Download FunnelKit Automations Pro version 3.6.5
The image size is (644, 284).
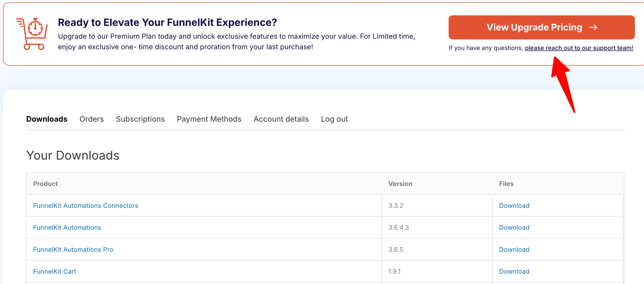[x=514, y=250]
